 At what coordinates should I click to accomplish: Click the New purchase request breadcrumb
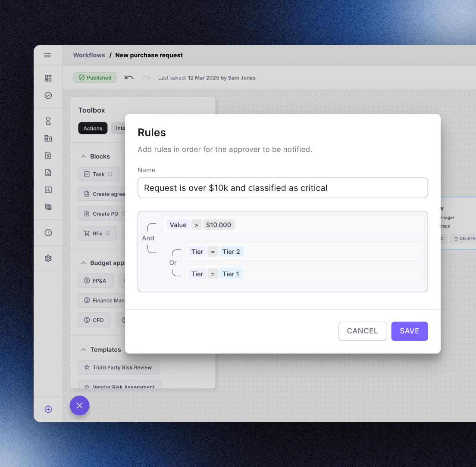click(x=149, y=55)
